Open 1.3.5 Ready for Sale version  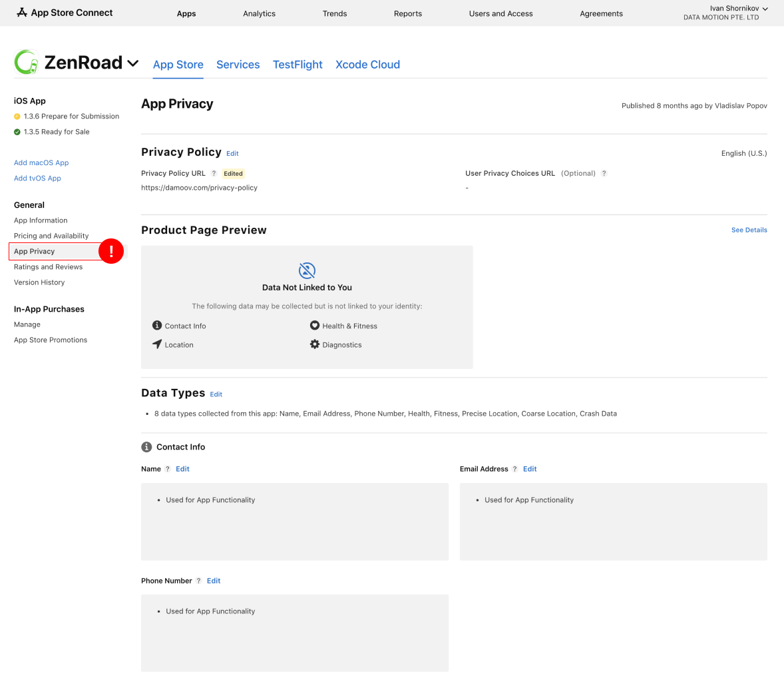[57, 132]
